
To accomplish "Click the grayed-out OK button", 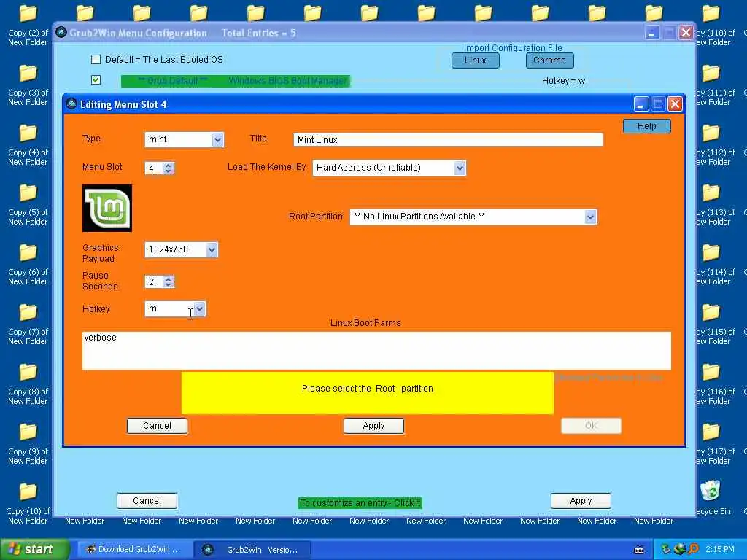I will (x=591, y=426).
